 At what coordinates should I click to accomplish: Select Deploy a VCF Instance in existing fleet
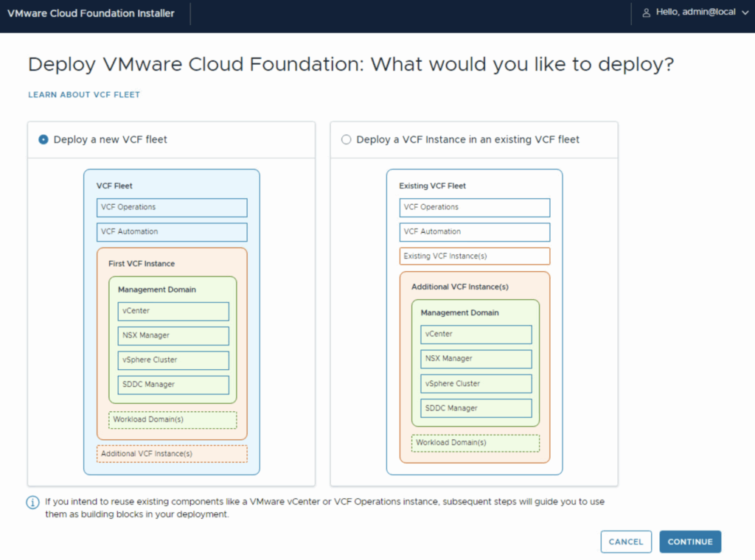(347, 139)
